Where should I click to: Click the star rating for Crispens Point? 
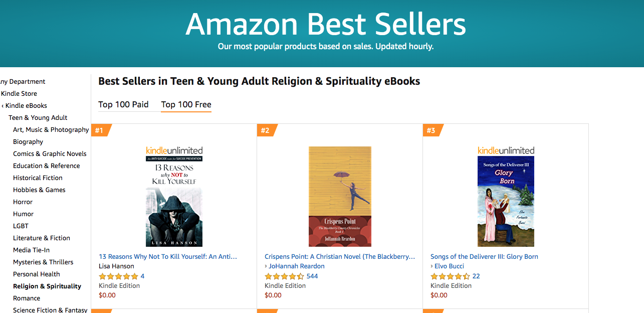(284, 276)
